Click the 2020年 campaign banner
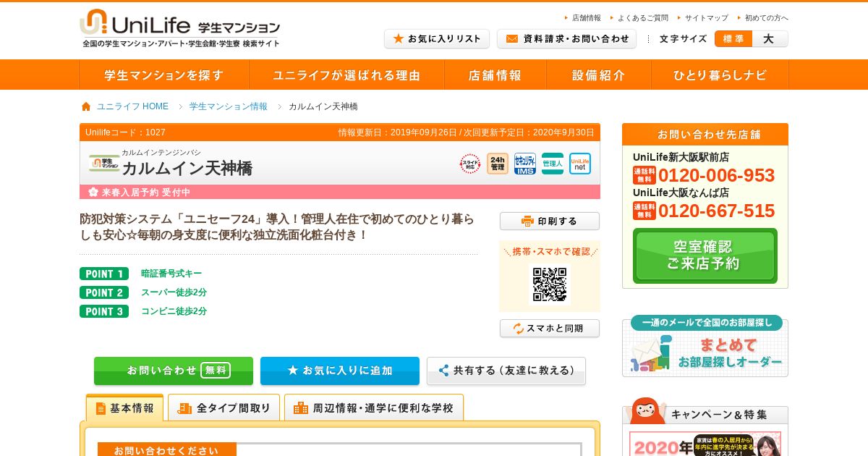The image size is (868, 456). 705,444
